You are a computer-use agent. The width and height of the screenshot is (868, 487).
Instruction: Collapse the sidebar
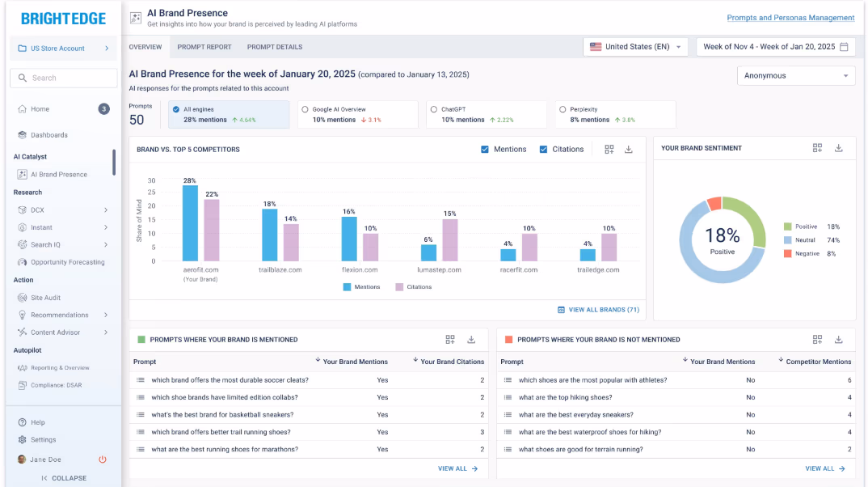pos(64,478)
